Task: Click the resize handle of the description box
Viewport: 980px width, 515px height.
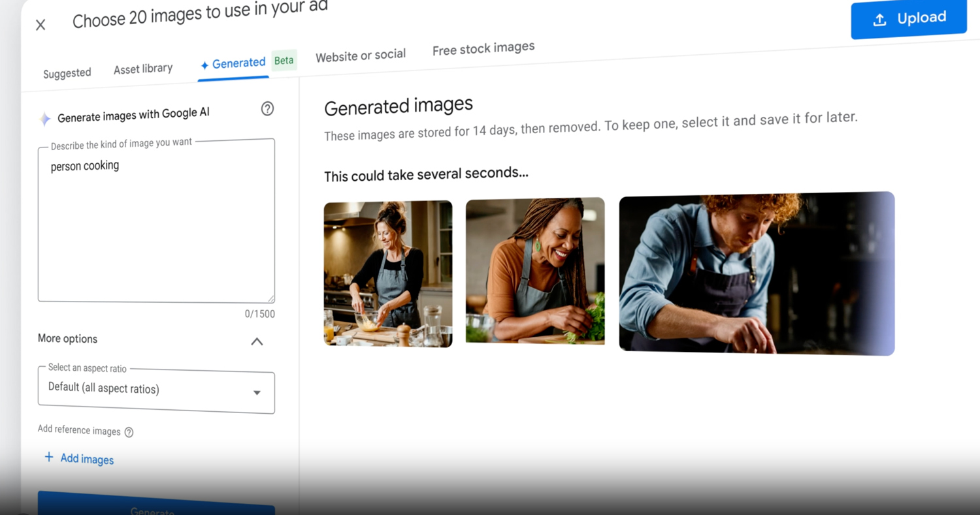Action: click(x=270, y=298)
